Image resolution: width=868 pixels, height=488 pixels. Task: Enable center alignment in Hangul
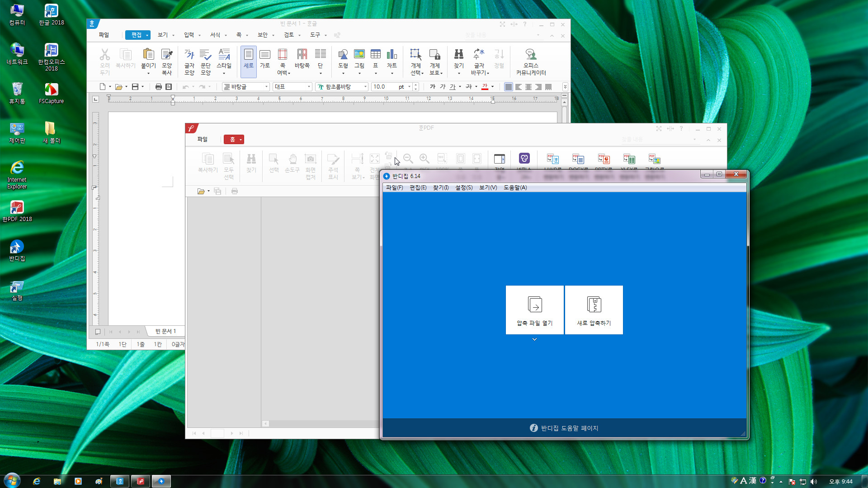(528, 87)
